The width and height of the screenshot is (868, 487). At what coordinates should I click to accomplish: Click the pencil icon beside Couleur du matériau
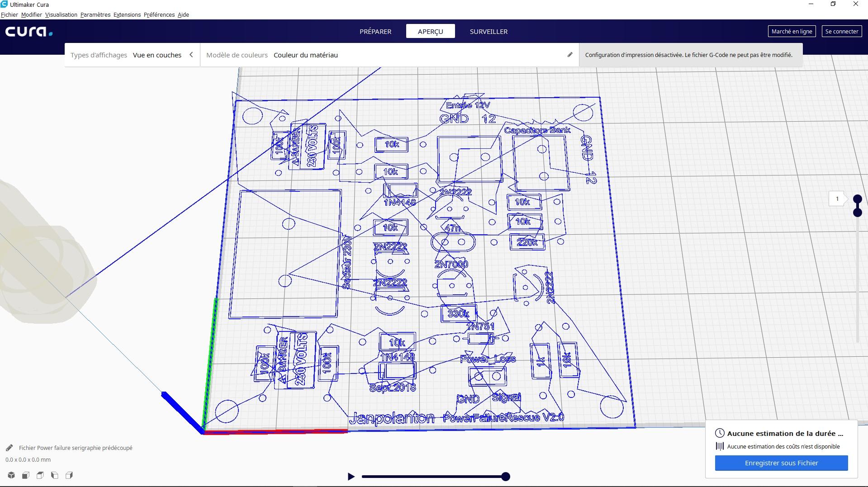(570, 55)
